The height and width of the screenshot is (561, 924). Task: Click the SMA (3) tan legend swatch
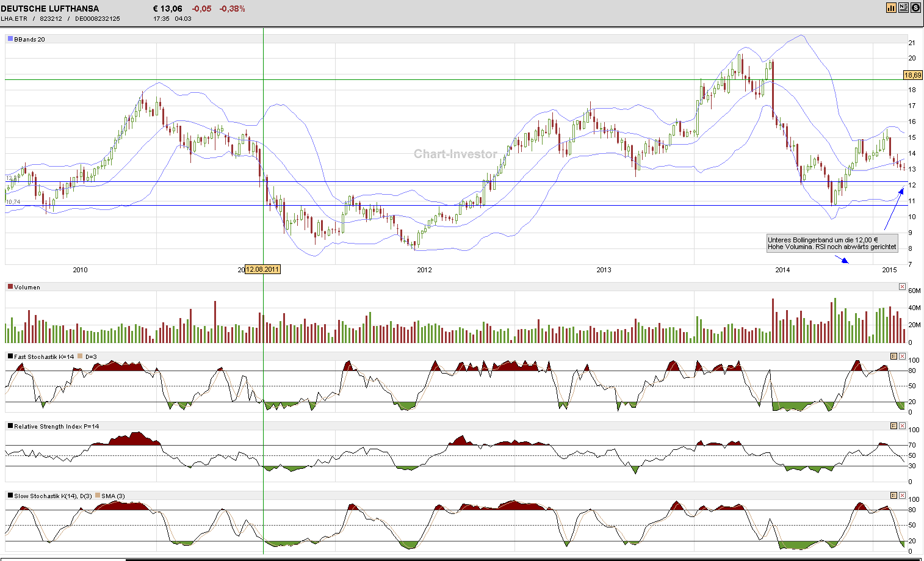point(98,496)
